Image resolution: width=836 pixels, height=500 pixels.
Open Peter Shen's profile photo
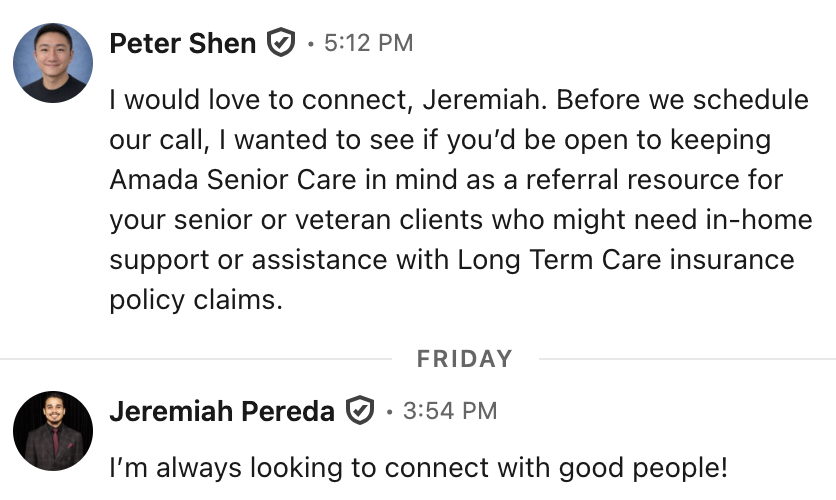click(x=52, y=62)
